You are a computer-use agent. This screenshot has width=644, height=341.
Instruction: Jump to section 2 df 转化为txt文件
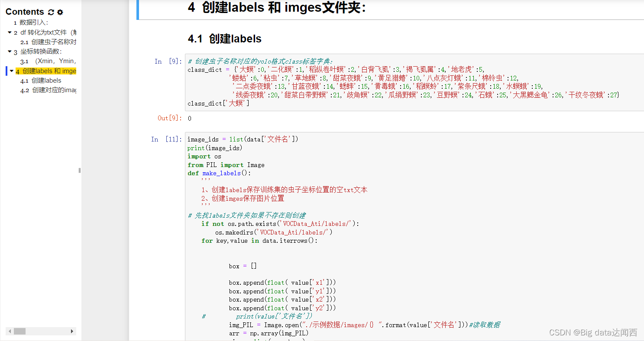(48, 32)
